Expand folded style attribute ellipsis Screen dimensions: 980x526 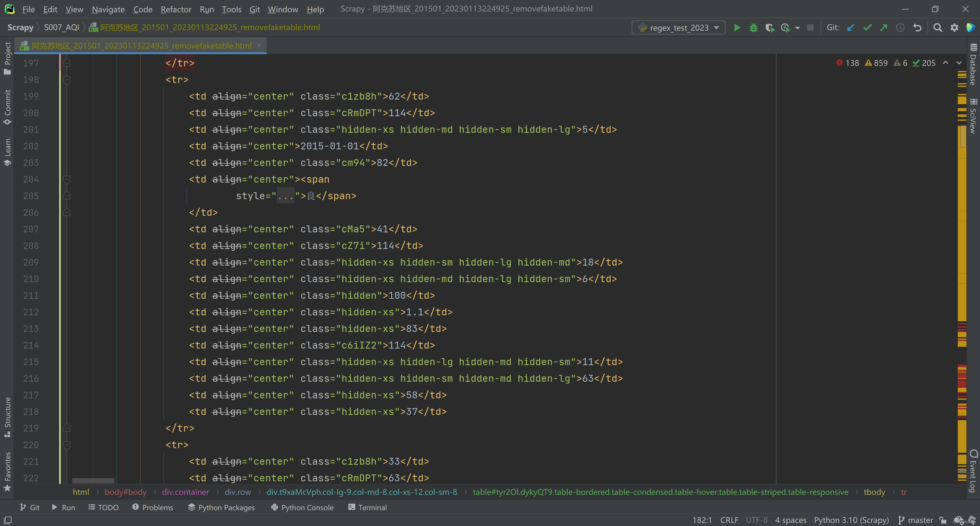pyautogui.click(x=285, y=196)
